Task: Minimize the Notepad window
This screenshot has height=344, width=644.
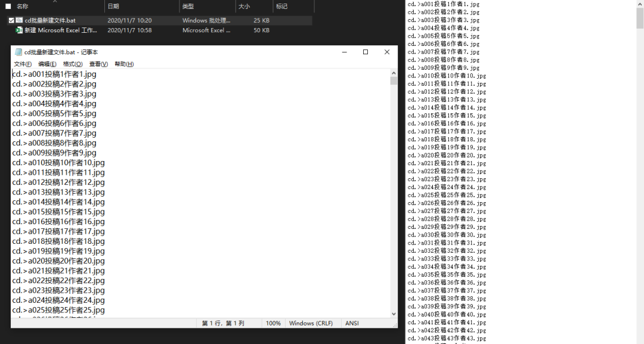Action: coord(344,52)
